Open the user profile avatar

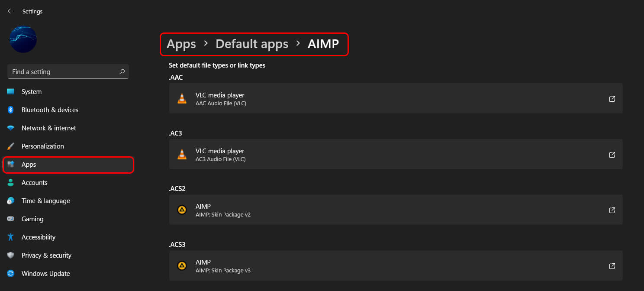click(23, 39)
